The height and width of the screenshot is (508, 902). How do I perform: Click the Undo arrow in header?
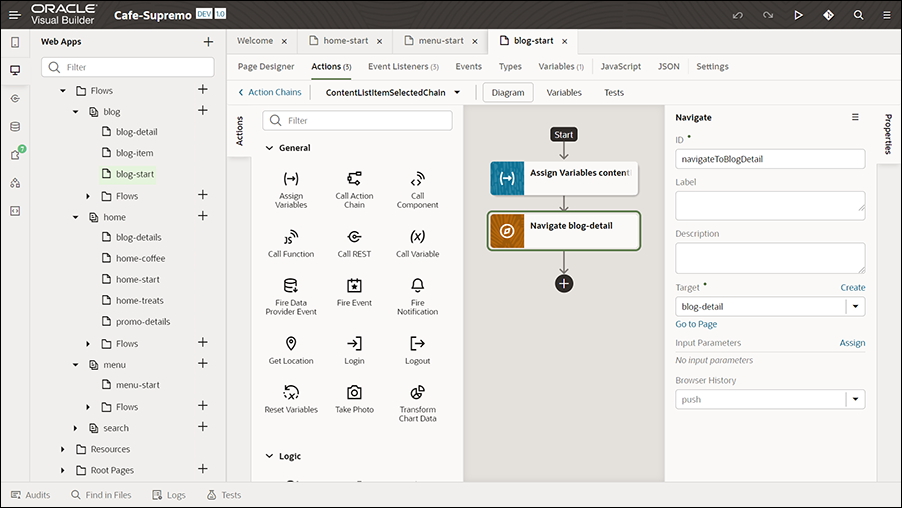737,15
